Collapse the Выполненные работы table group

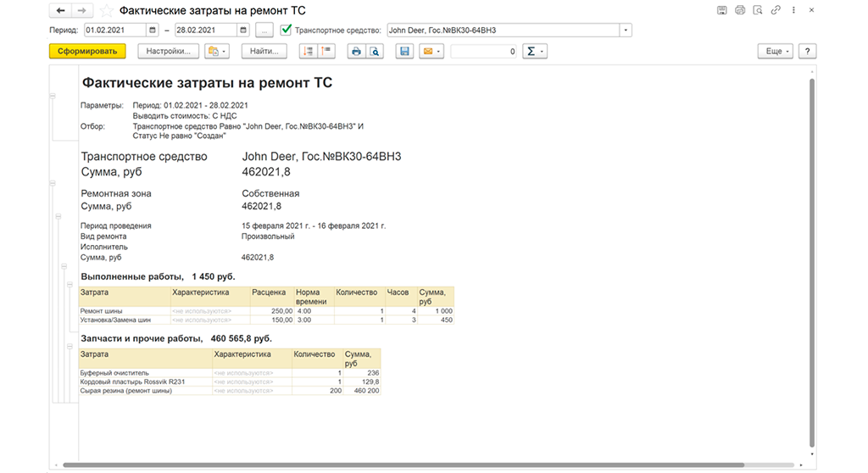(70, 285)
